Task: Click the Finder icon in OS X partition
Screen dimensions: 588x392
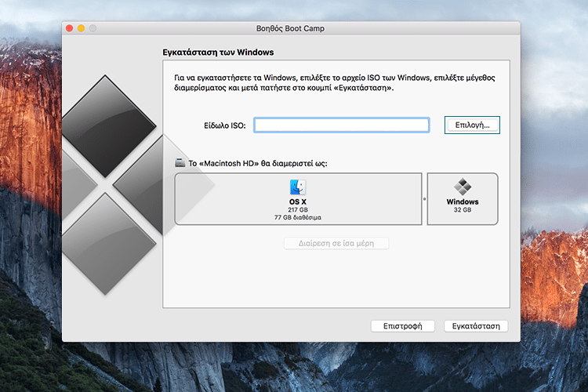Action: 298,187
